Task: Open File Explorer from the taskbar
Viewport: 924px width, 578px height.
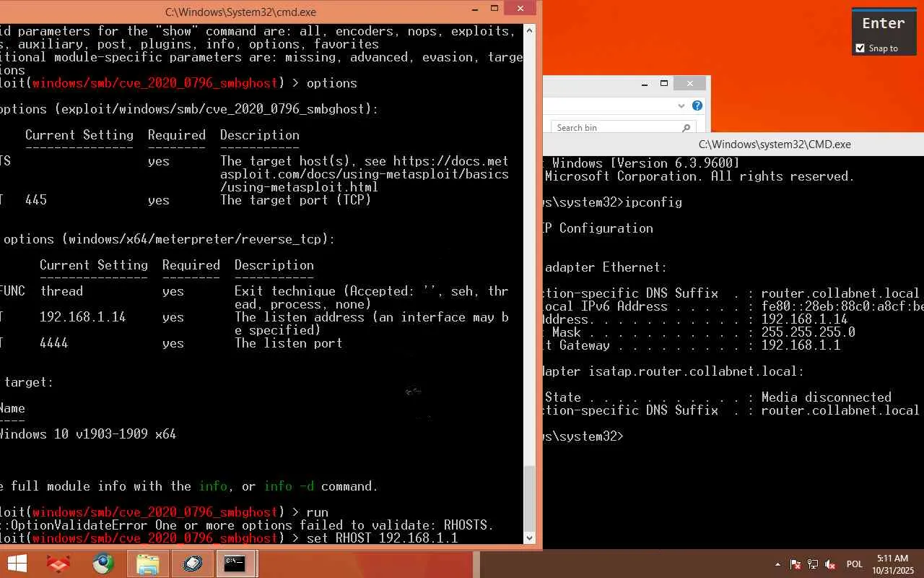Action: 147,564
